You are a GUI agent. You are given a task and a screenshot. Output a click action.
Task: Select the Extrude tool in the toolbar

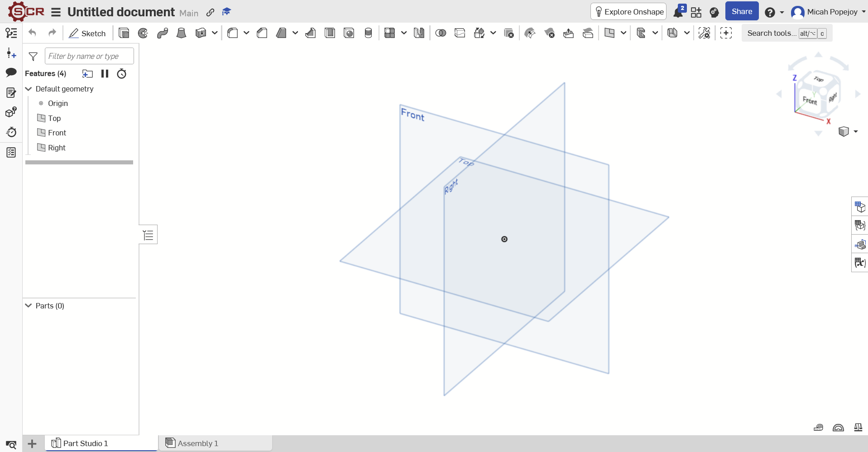tap(124, 33)
